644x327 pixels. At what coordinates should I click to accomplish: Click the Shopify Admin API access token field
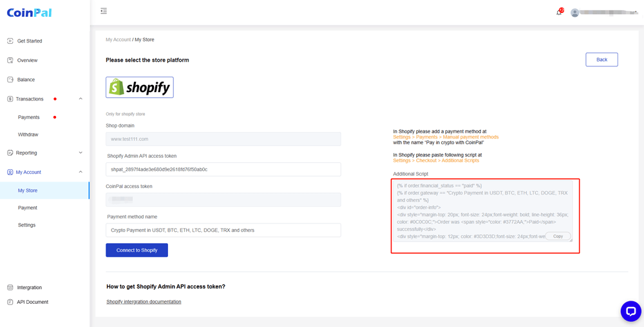click(223, 169)
